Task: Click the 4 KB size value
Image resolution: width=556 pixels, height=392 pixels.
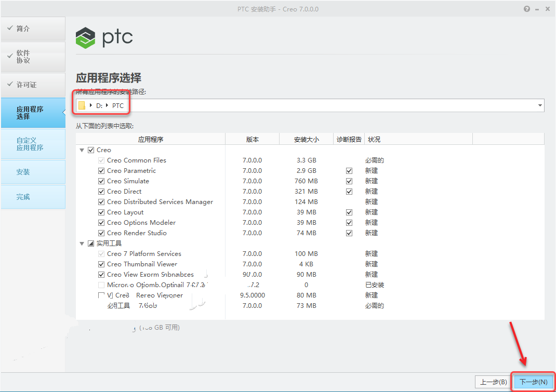Action: point(306,264)
